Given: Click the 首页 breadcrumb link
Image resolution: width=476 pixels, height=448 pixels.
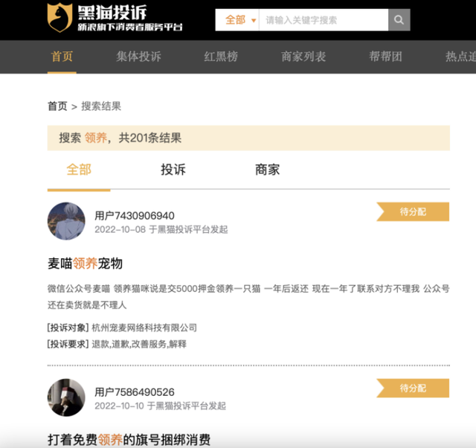Looking at the screenshot, I should pyautogui.click(x=57, y=106).
